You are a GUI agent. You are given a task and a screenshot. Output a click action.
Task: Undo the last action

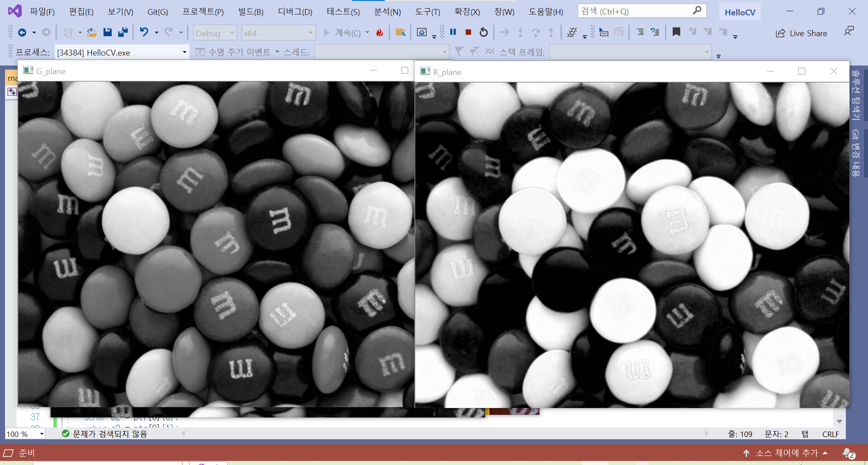tap(144, 33)
